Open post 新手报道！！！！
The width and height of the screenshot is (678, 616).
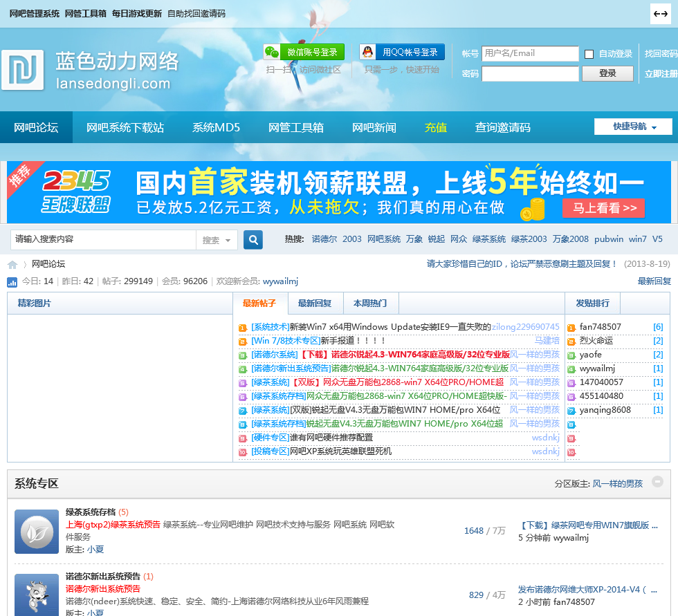[352, 341]
